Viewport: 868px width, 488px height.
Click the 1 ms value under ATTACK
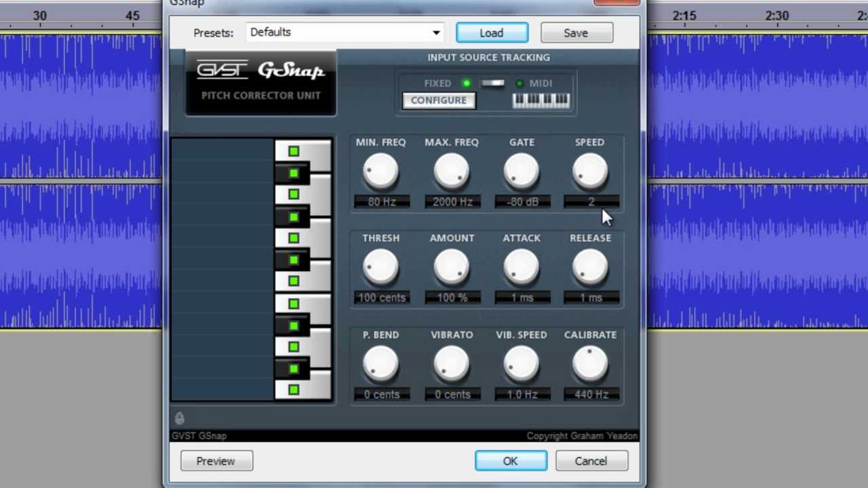click(x=522, y=298)
